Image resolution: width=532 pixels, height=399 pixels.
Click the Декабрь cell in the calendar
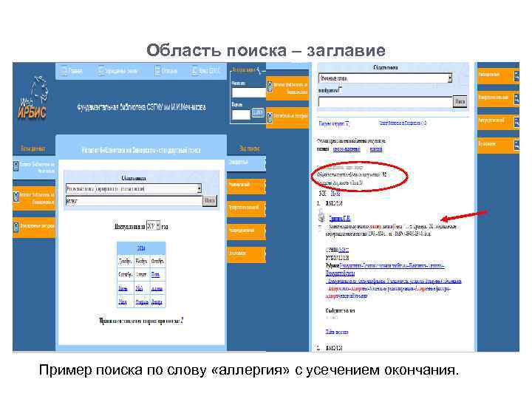click(125, 262)
